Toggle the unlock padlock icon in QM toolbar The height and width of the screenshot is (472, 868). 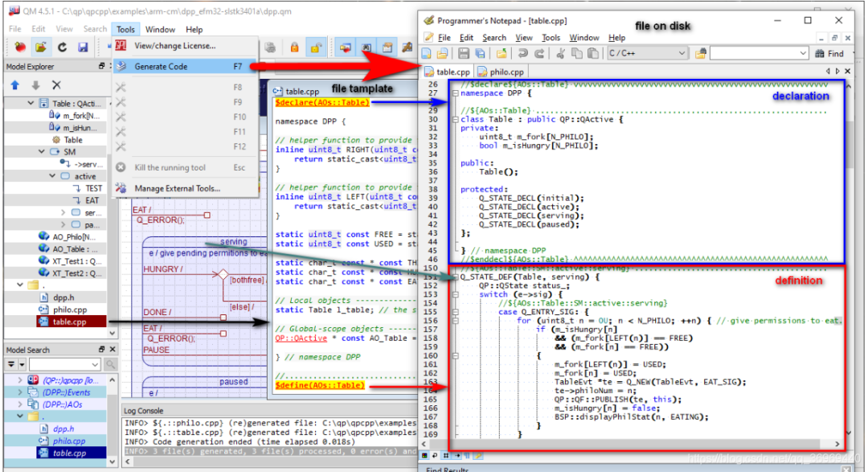point(315,47)
